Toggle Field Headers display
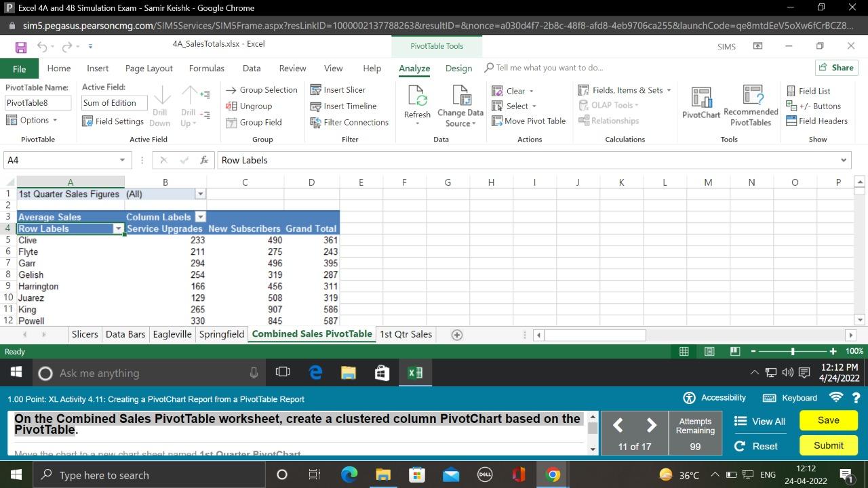The height and width of the screenshot is (488, 868). (817, 121)
